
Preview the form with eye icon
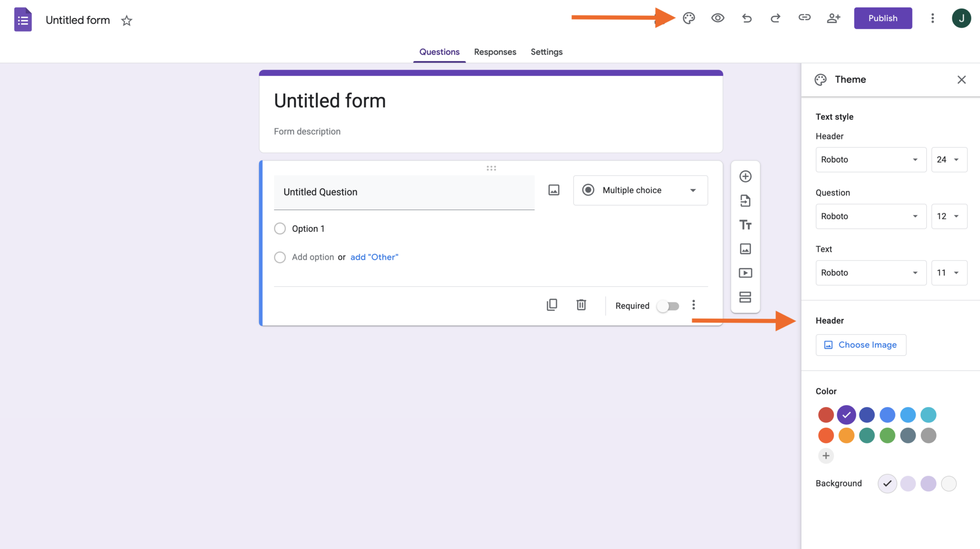tap(717, 18)
